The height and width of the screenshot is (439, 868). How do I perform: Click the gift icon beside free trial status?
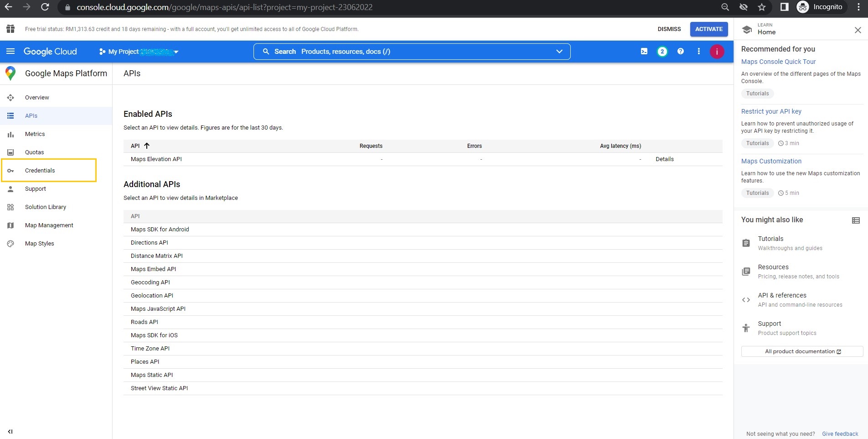click(10, 29)
